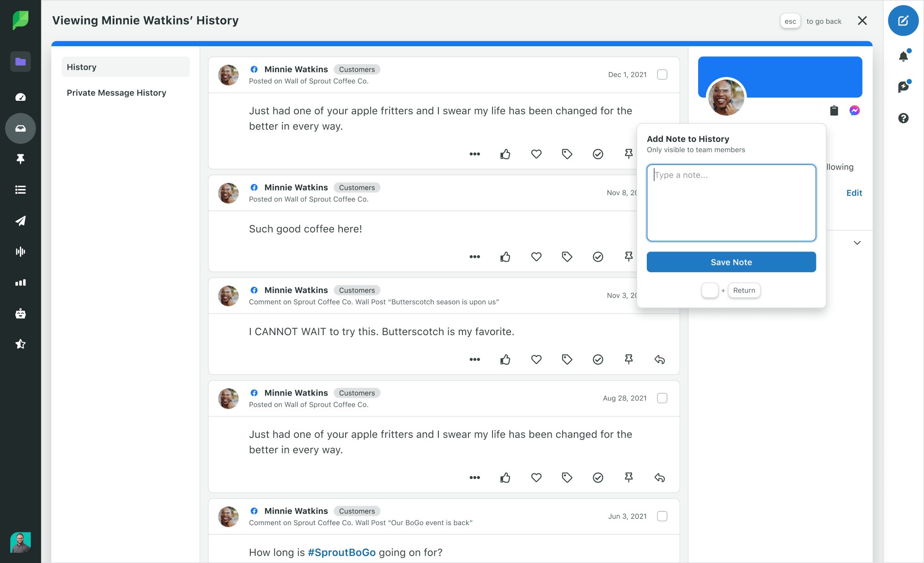Click three-dot more options on Nov 8 post
Viewport: 924px width, 563px height.
point(474,257)
